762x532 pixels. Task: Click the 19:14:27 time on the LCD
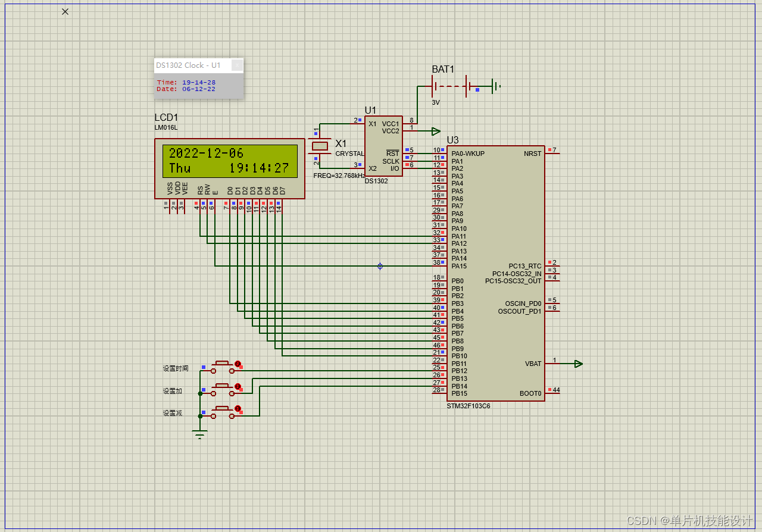pyautogui.click(x=259, y=168)
